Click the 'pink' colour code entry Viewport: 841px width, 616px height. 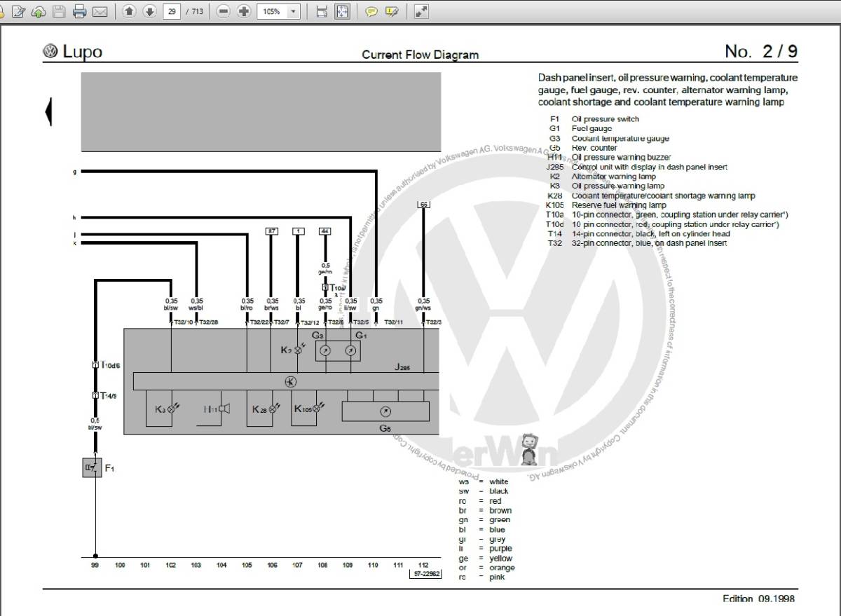[x=497, y=577]
